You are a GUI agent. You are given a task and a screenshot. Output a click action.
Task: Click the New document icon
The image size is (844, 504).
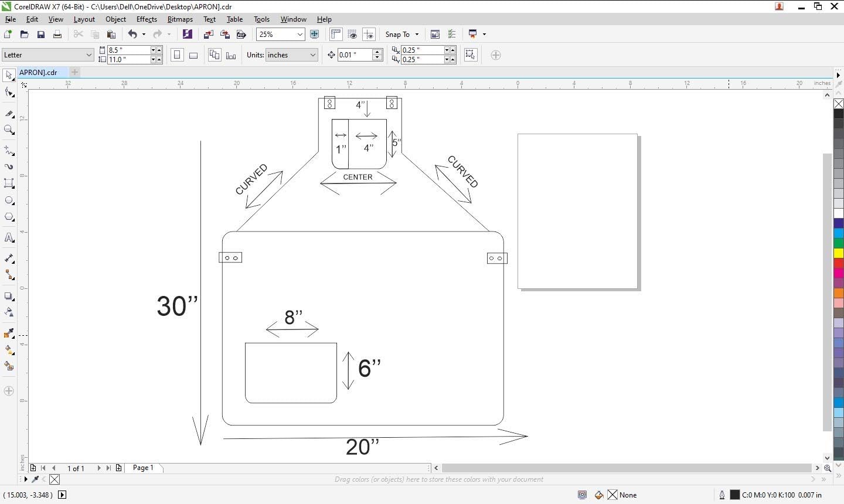pos(8,35)
